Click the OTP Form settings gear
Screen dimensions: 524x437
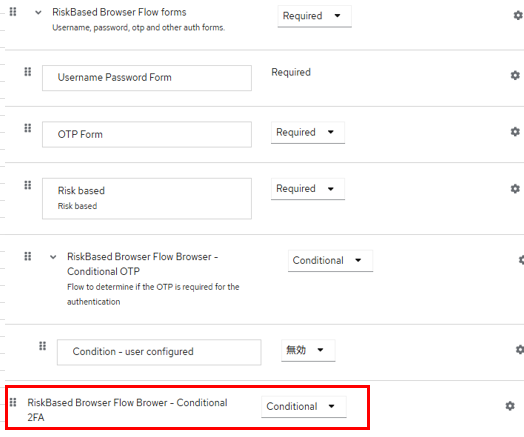tap(515, 132)
